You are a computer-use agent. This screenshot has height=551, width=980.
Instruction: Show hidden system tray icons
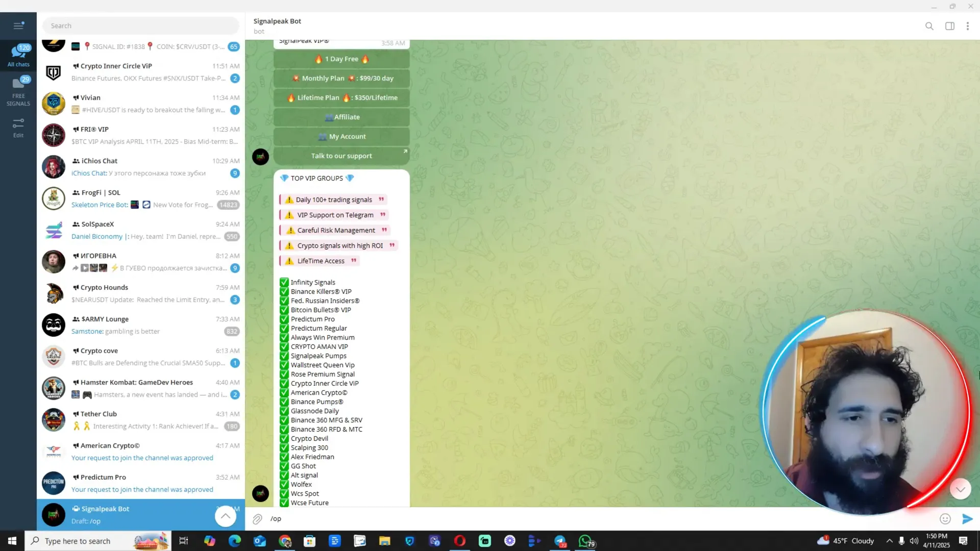point(889,541)
